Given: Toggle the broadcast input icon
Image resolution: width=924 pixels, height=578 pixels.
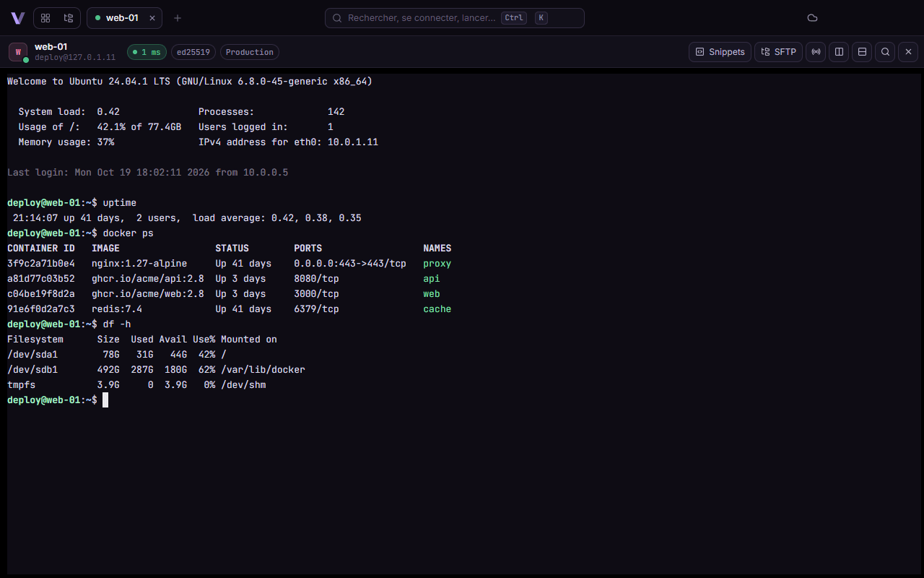Looking at the screenshot, I should pyautogui.click(x=816, y=52).
